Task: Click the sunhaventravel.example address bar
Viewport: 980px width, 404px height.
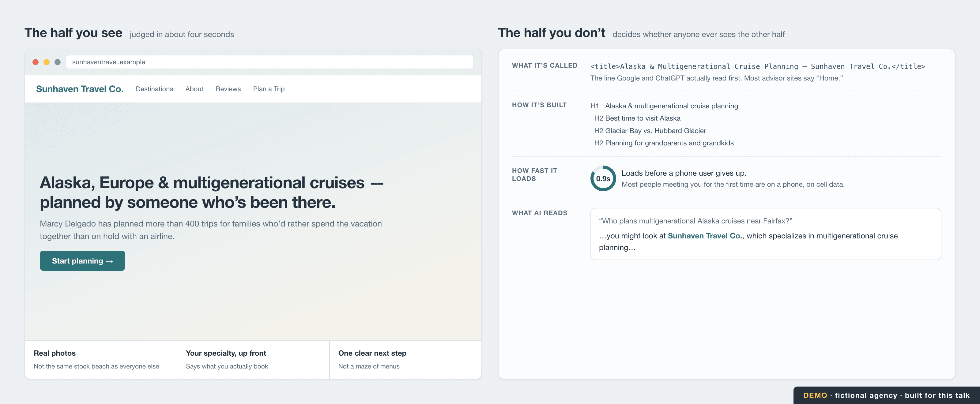Action: pyautogui.click(x=270, y=62)
